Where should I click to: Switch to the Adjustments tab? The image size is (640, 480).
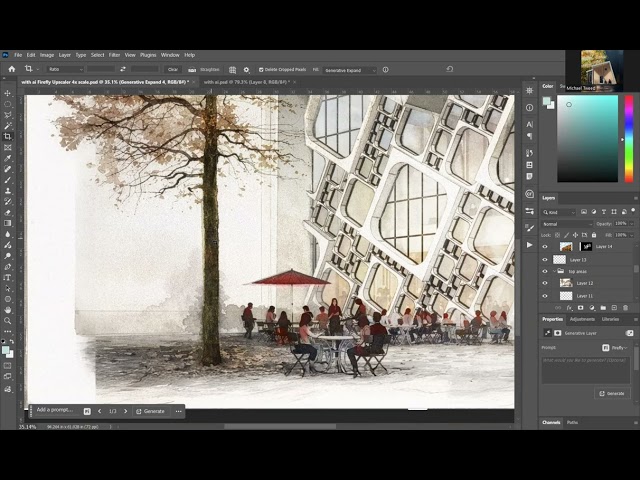point(582,319)
